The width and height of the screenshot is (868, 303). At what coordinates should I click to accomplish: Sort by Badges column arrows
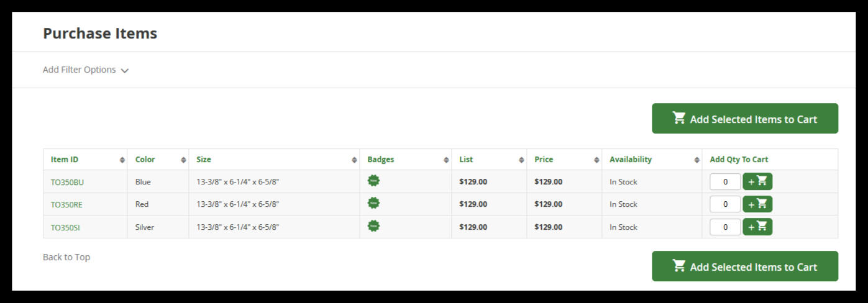(x=446, y=160)
